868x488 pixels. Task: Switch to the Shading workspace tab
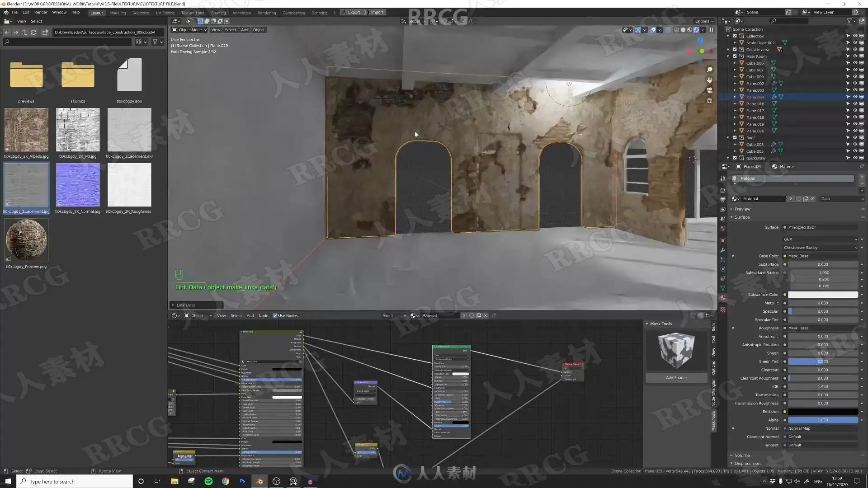pyautogui.click(x=218, y=13)
